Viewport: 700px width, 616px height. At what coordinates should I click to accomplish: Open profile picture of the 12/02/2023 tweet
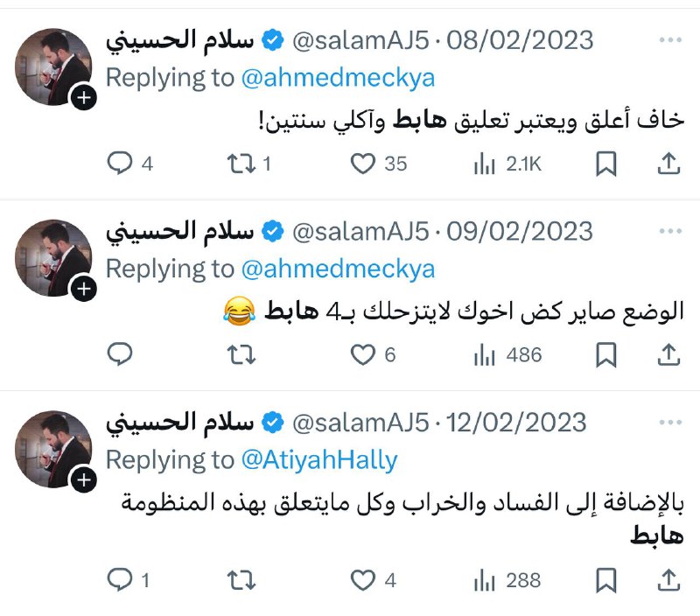tap(53, 449)
